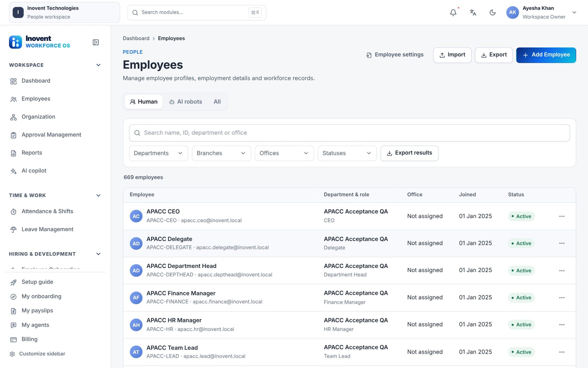The image size is (588, 368).
Task: Focus the Search modules field
Action: [x=197, y=13]
